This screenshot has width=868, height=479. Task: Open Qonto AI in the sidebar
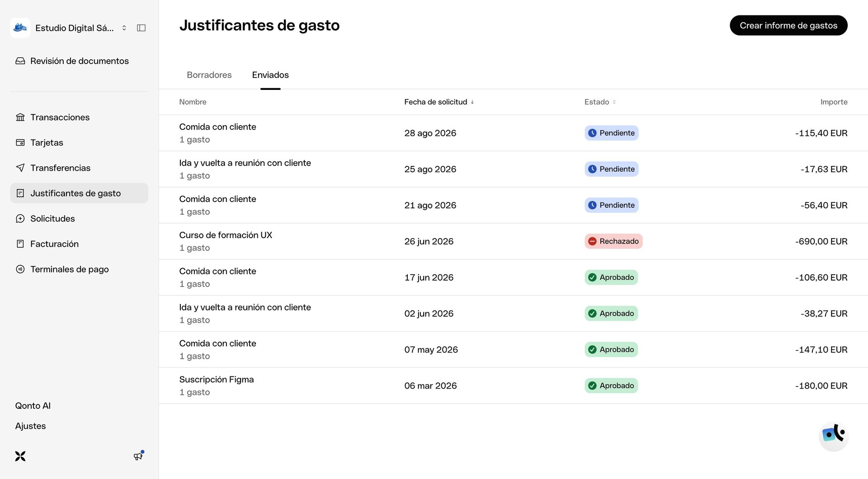[x=33, y=406]
